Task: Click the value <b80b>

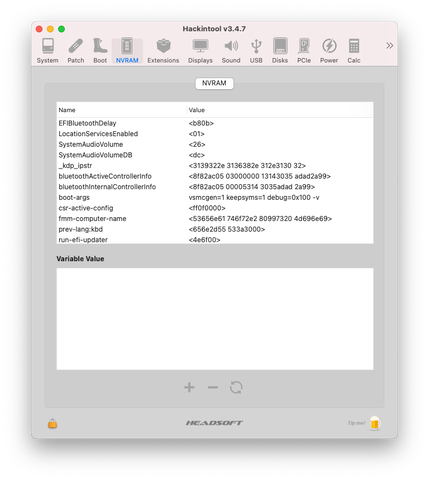Action: click(201, 123)
